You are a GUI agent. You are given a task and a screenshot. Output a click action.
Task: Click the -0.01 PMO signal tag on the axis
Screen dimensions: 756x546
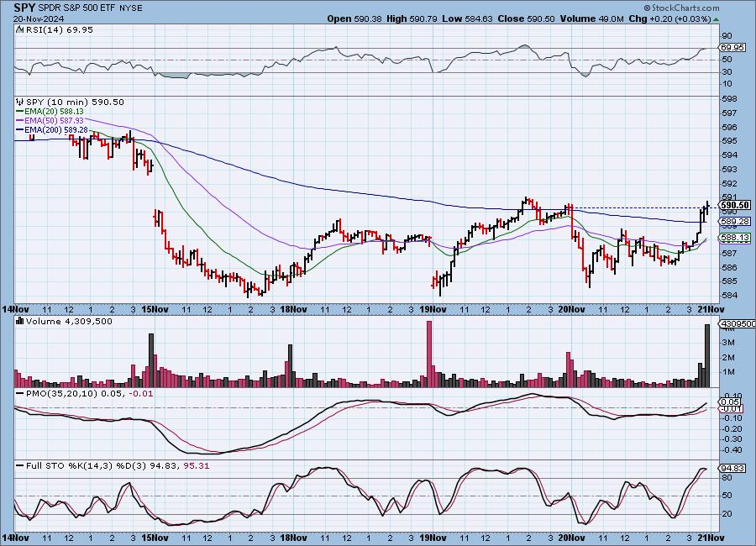732,409
